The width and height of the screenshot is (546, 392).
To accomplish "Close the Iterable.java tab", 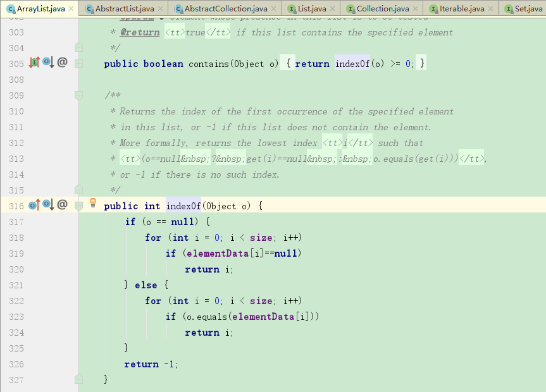I will click(x=490, y=9).
